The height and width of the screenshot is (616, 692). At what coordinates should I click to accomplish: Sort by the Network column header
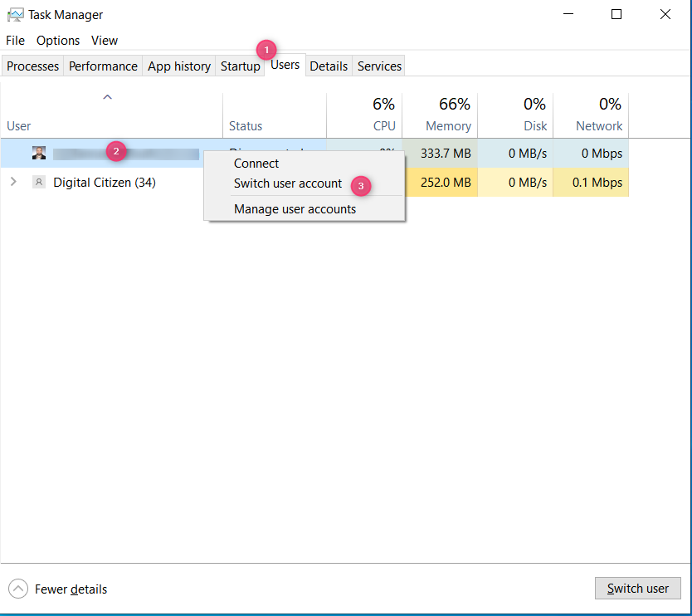591,115
